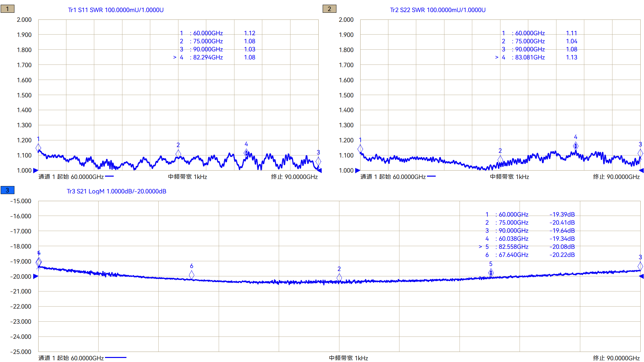
Task: Select marker 4 diamond on S22 trace
Action: [x=576, y=146]
